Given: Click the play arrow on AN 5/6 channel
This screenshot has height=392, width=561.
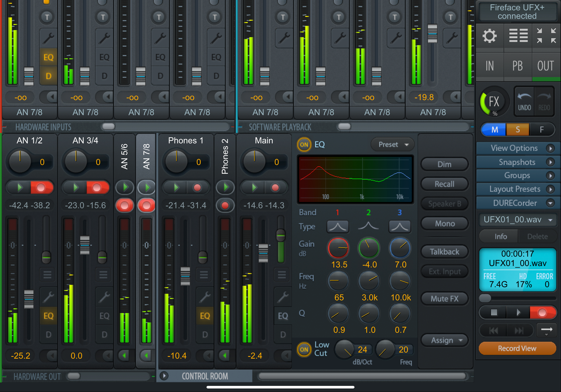Looking at the screenshot, I should (125, 188).
